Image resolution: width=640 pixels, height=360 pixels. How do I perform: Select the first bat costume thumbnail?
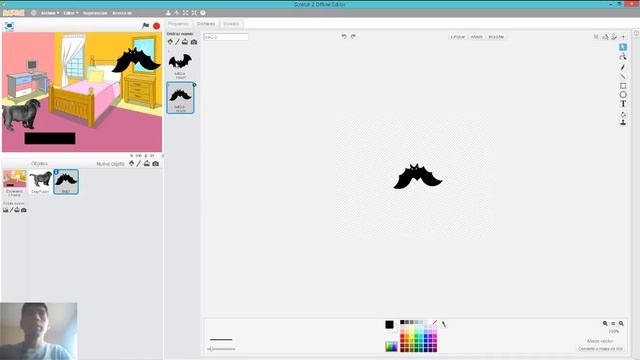pos(180,64)
